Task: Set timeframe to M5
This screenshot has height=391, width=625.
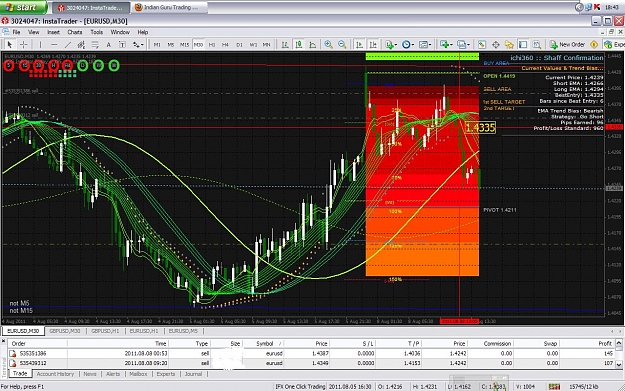Action: point(171,45)
